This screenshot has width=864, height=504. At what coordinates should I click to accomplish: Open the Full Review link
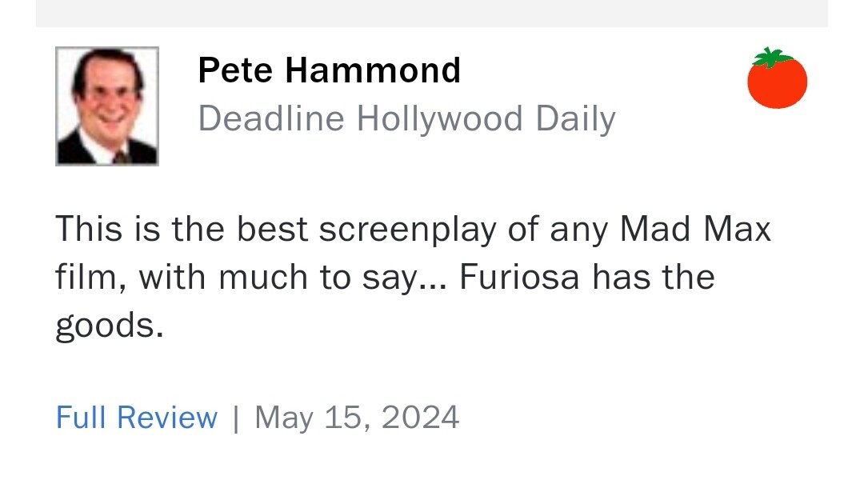point(136,418)
